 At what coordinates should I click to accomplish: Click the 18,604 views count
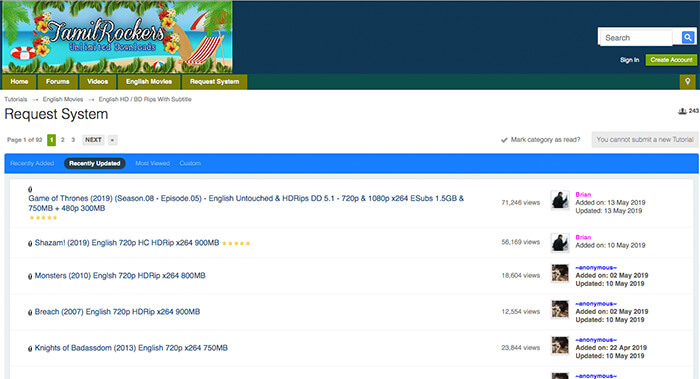(521, 275)
